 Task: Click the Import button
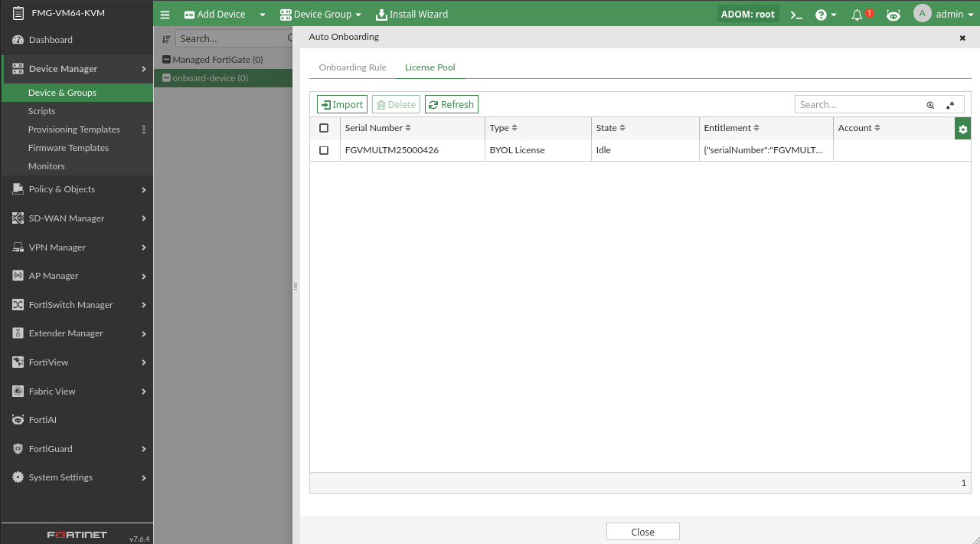coord(342,105)
